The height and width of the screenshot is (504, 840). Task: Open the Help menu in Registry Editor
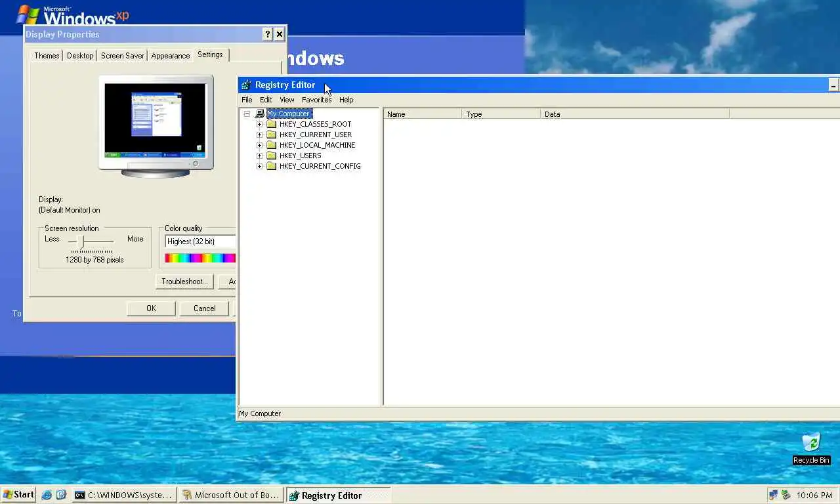pyautogui.click(x=346, y=100)
